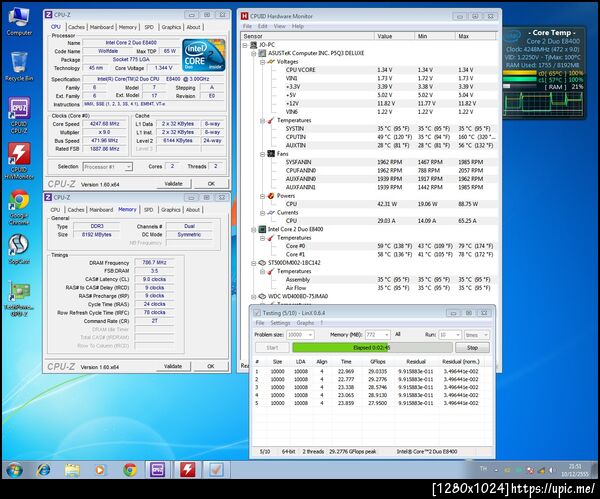The image size is (600, 499).
Task: Launch the CPUID HWMonitor desktop shortcut
Action: click(x=19, y=161)
